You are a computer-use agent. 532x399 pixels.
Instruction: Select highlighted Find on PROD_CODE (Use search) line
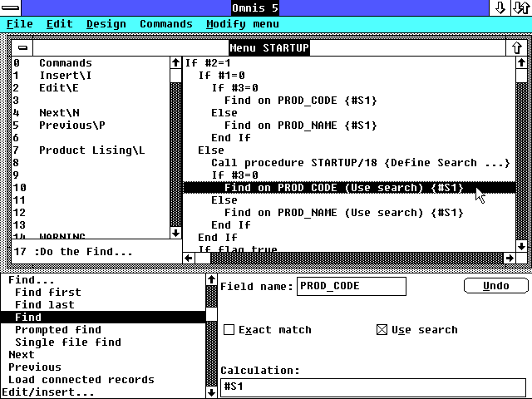(x=349, y=188)
